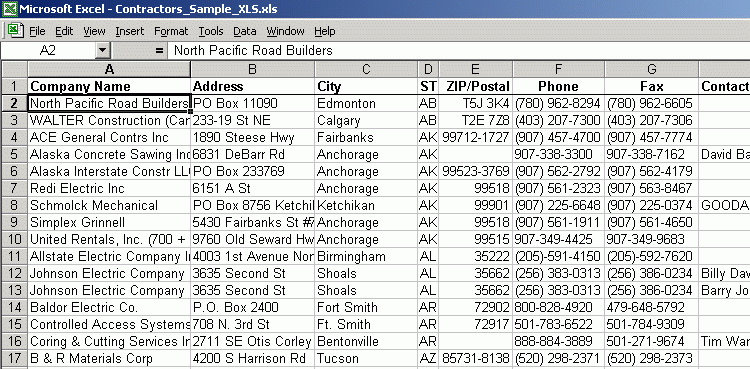Click the Name Box showing A2
This screenshot has width=750, height=369.
(x=48, y=50)
